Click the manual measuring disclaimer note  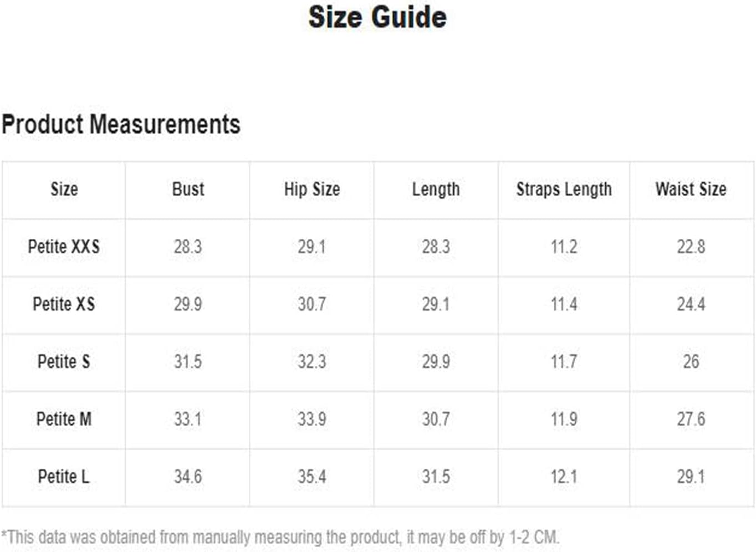pos(280,537)
